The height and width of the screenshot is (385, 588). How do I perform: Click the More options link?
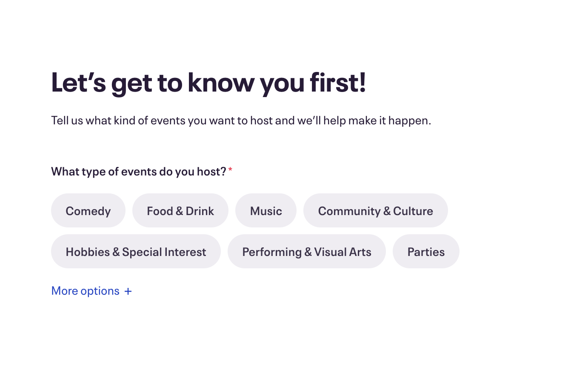[86, 291]
